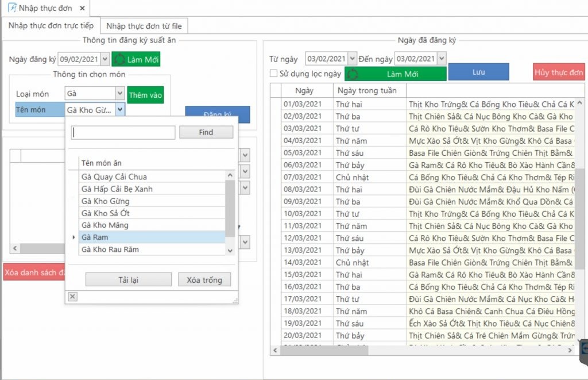Close the Nhập thực đơn tab
The height and width of the screenshot is (380, 588).
(82, 8)
